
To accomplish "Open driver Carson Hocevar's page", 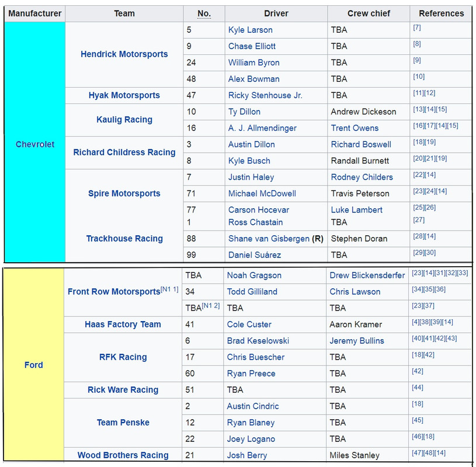I will click(x=259, y=210).
